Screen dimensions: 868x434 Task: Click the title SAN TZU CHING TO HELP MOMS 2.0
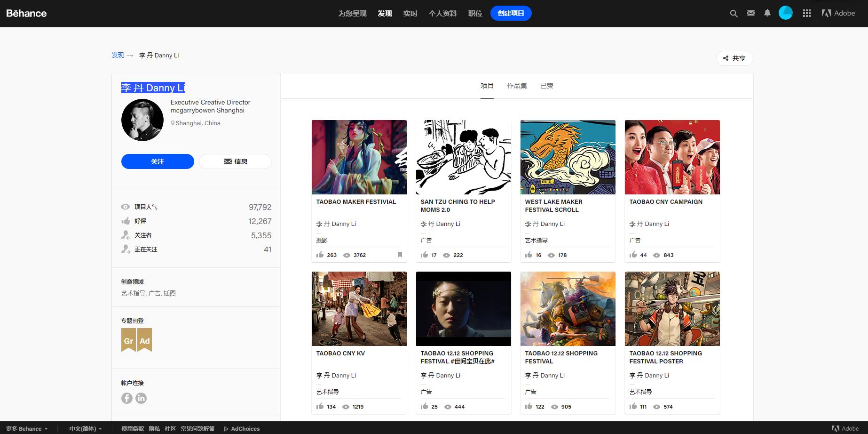click(458, 206)
